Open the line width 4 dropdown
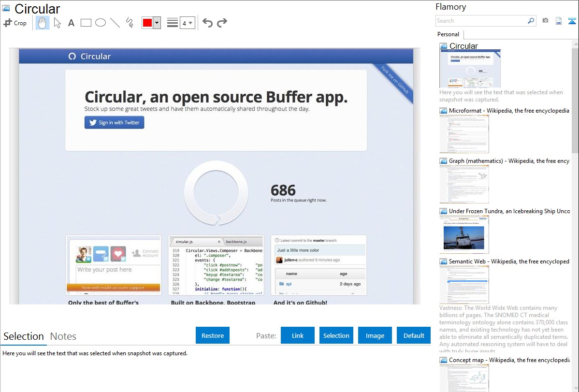This screenshot has height=392, width=579. (x=188, y=23)
